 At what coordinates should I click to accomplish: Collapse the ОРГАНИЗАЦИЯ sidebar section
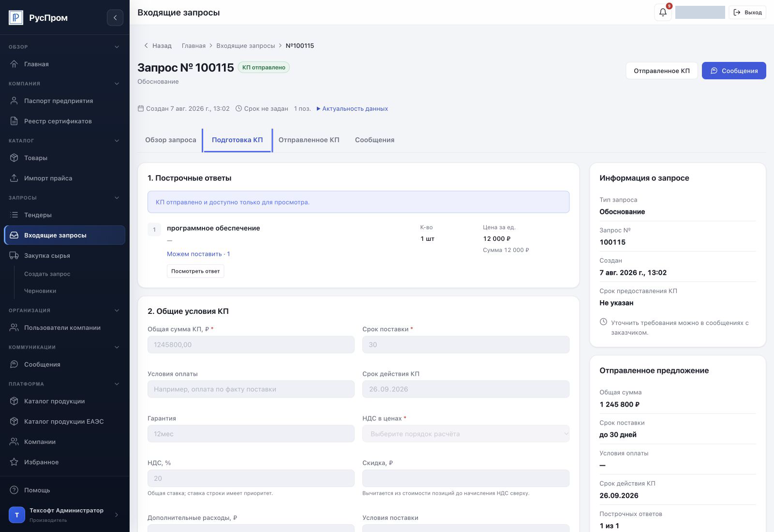pos(117,310)
